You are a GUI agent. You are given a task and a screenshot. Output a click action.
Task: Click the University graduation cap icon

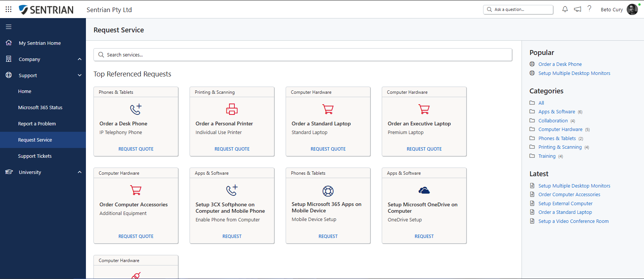coord(9,172)
